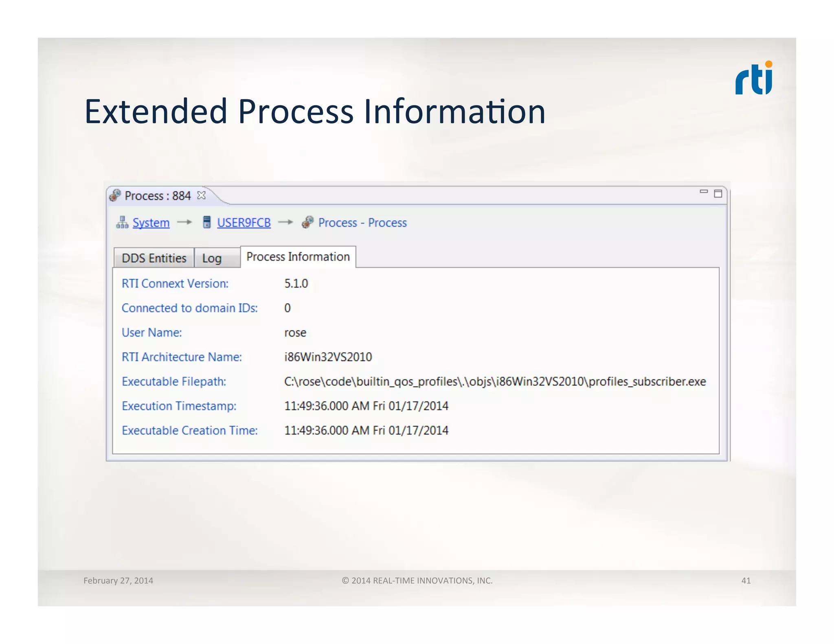Click the February 27, 2014 footer date
Image resolution: width=834 pixels, height=644 pixels.
click(x=119, y=580)
